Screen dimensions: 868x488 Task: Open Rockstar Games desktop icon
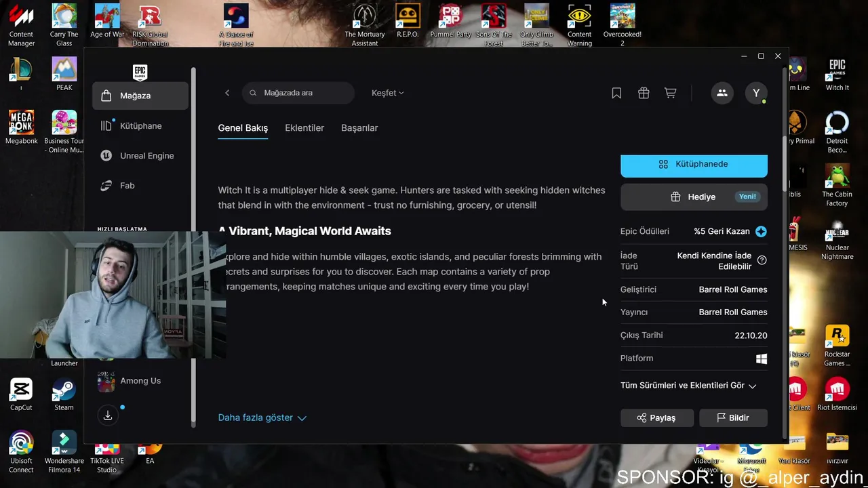coord(837,346)
